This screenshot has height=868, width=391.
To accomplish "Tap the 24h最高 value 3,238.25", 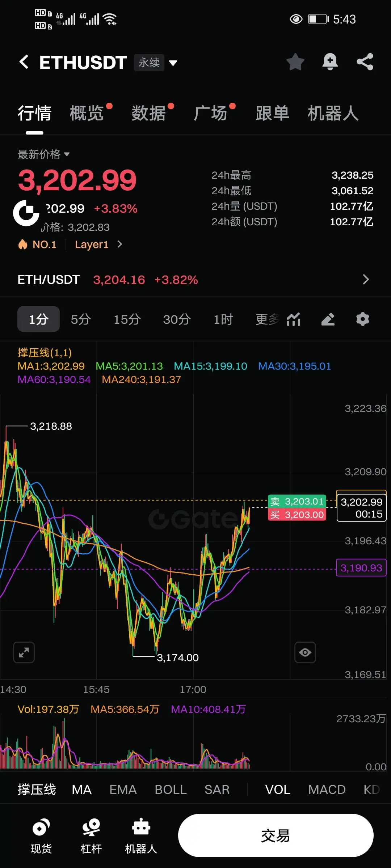I will click(x=353, y=175).
